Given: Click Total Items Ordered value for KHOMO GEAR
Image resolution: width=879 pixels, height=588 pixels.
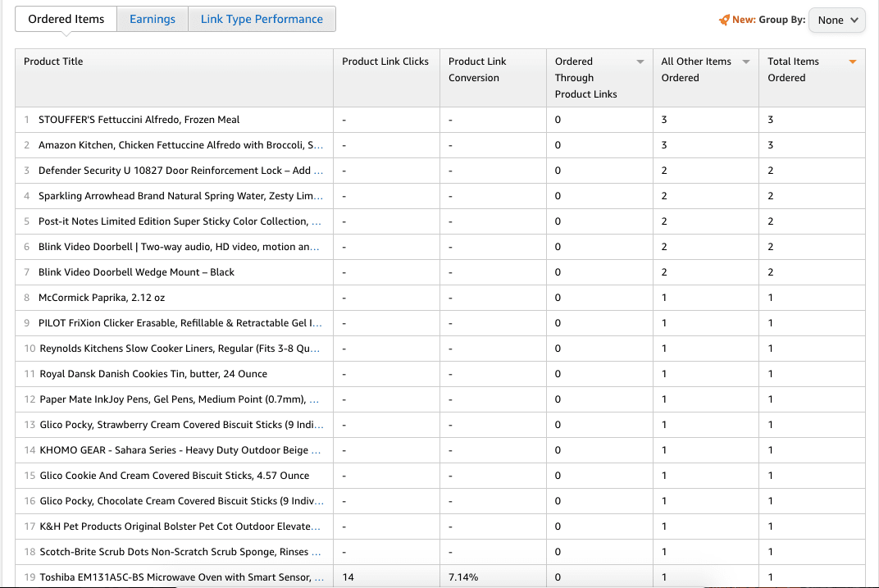Looking at the screenshot, I should (770, 450).
